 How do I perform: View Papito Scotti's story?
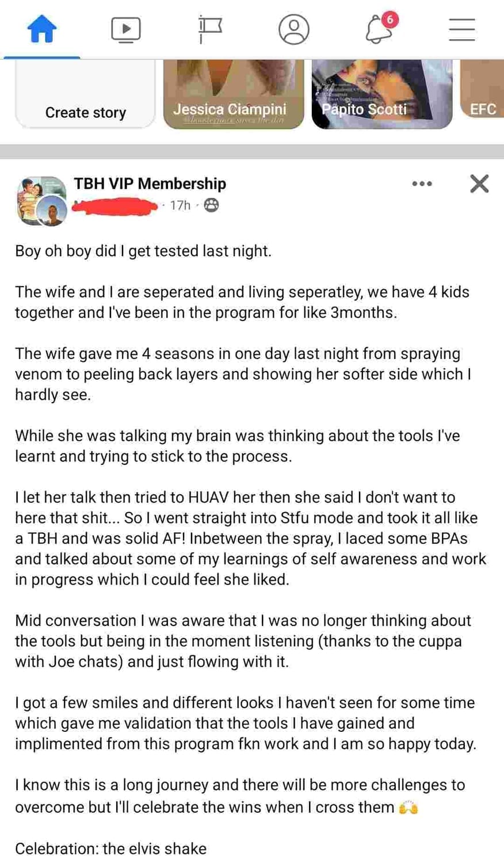[x=381, y=95]
